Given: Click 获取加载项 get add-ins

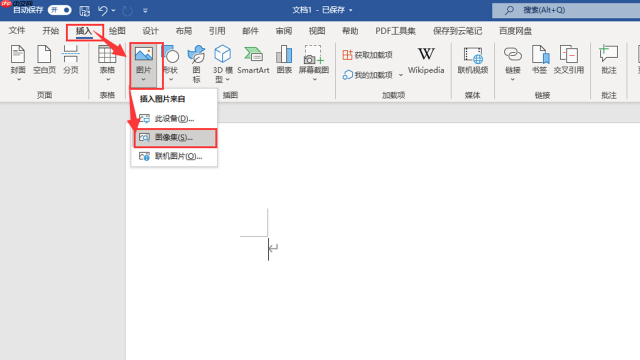Looking at the screenshot, I should [x=367, y=55].
